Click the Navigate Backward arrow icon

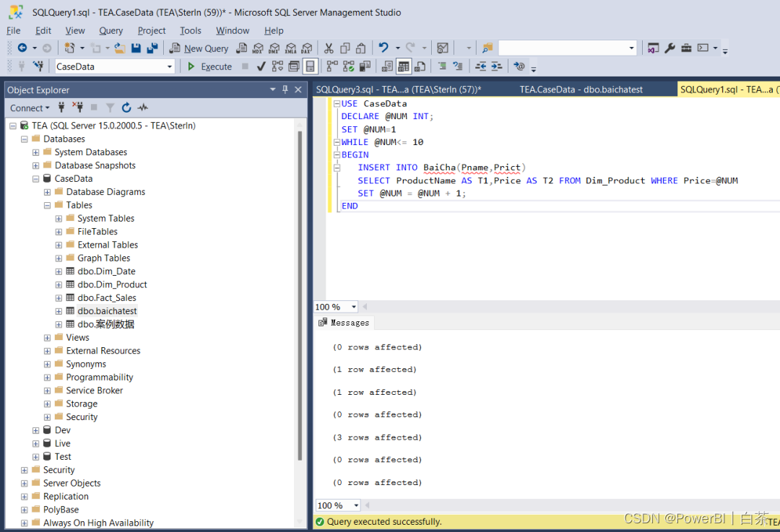tap(22, 48)
